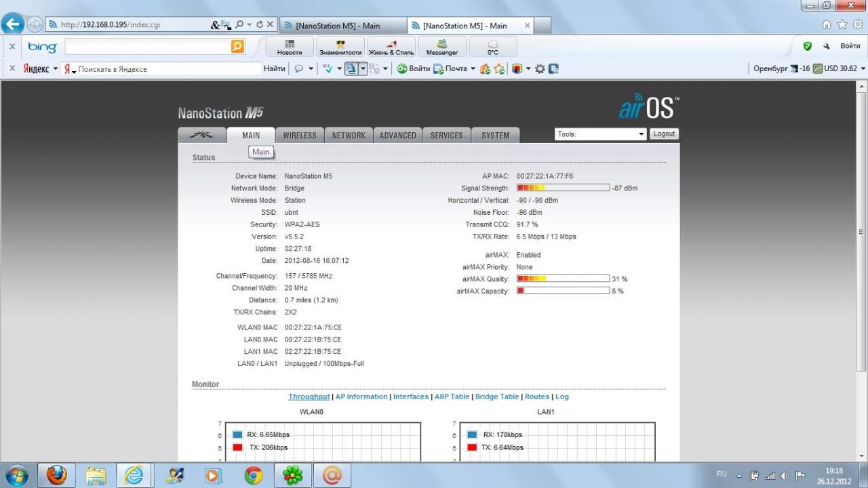
Task: Click the Yandex search input field
Action: coord(162,68)
